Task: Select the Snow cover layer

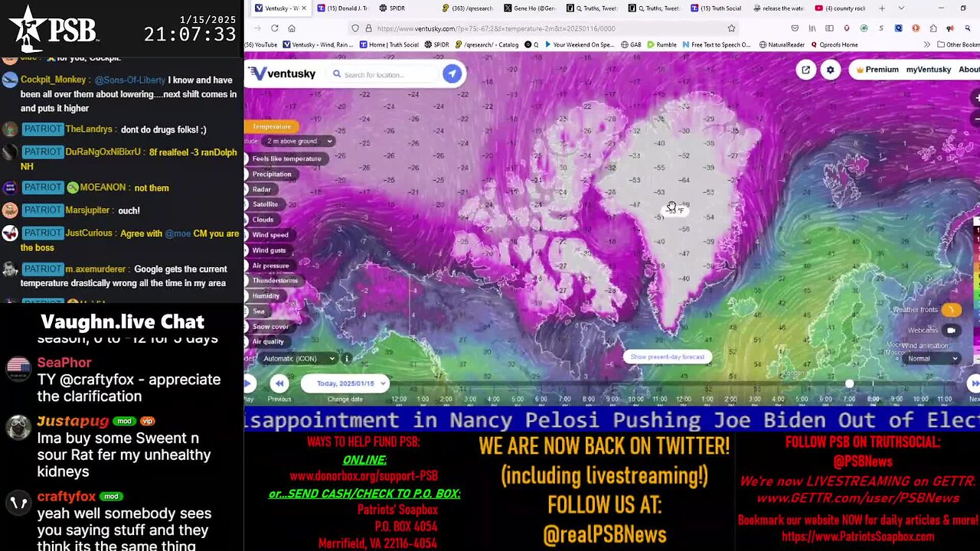Action: [x=270, y=327]
